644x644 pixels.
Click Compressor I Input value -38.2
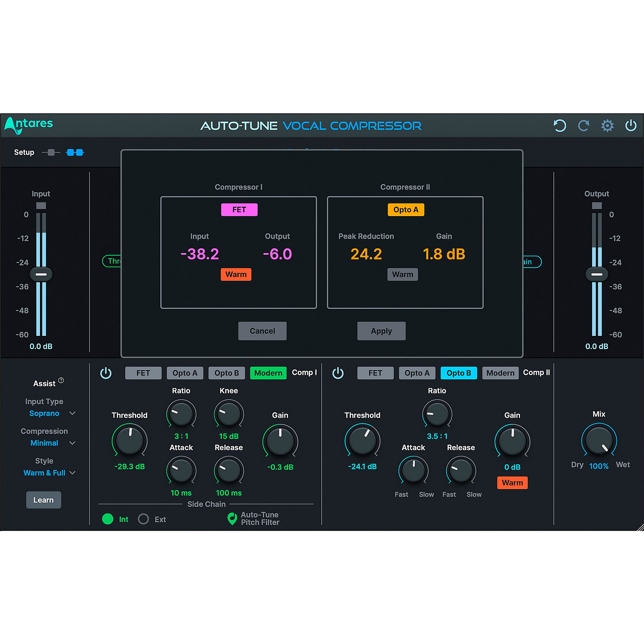pos(200,254)
